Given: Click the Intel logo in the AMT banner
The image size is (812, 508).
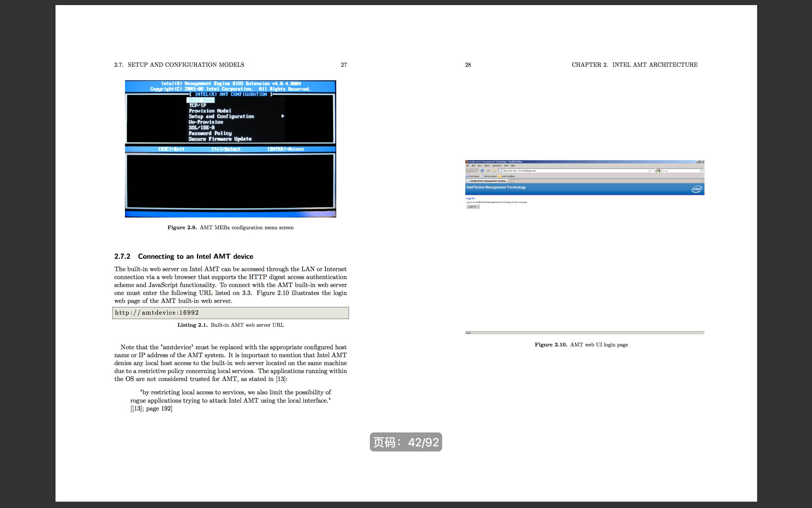Looking at the screenshot, I should point(697,189).
